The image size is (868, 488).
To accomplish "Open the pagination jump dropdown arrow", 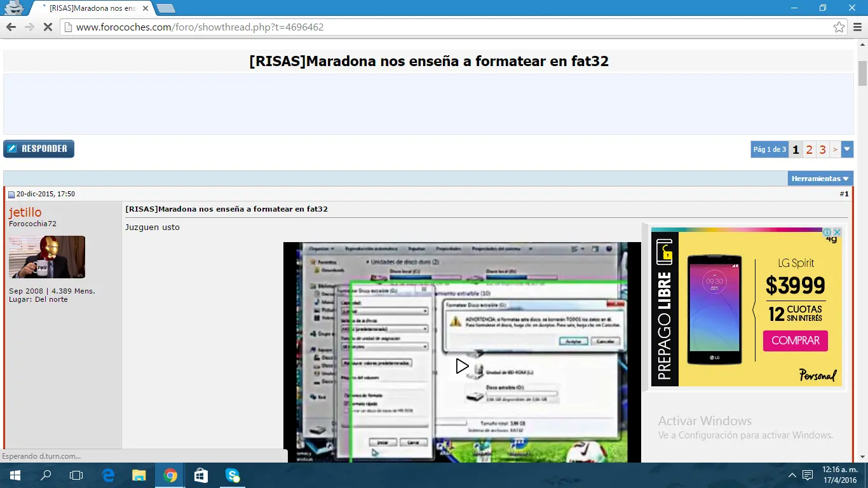I will 847,149.
